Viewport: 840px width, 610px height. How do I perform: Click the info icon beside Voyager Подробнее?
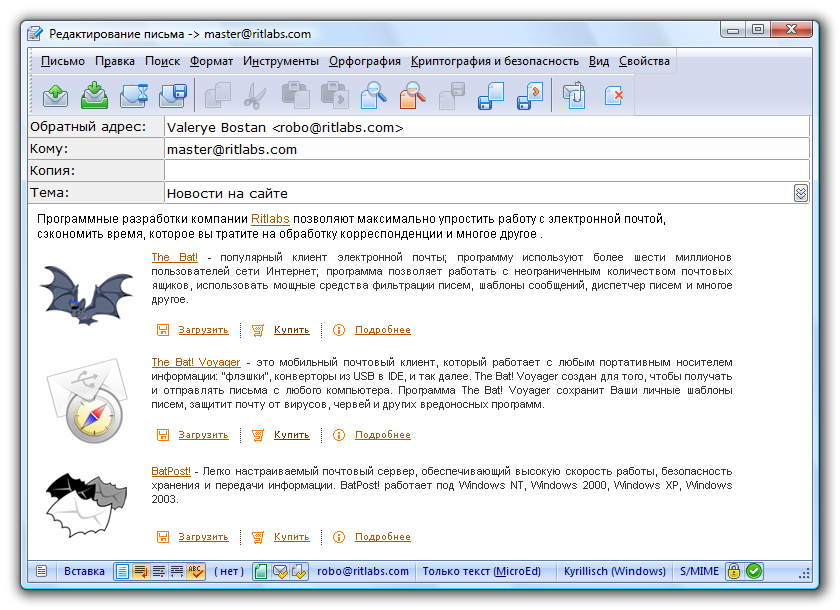339,435
